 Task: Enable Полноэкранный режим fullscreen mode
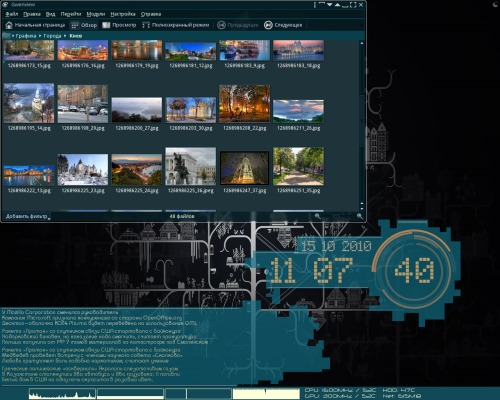click(176, 25)
